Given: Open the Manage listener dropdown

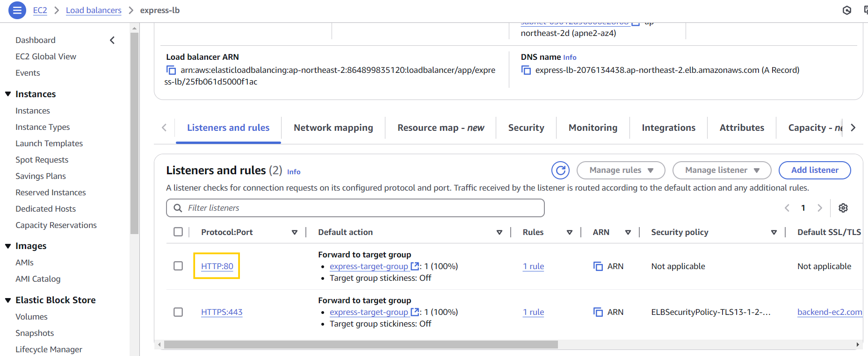Looking at the screenshot, I should pyautogui.click(x=722, y=170).
